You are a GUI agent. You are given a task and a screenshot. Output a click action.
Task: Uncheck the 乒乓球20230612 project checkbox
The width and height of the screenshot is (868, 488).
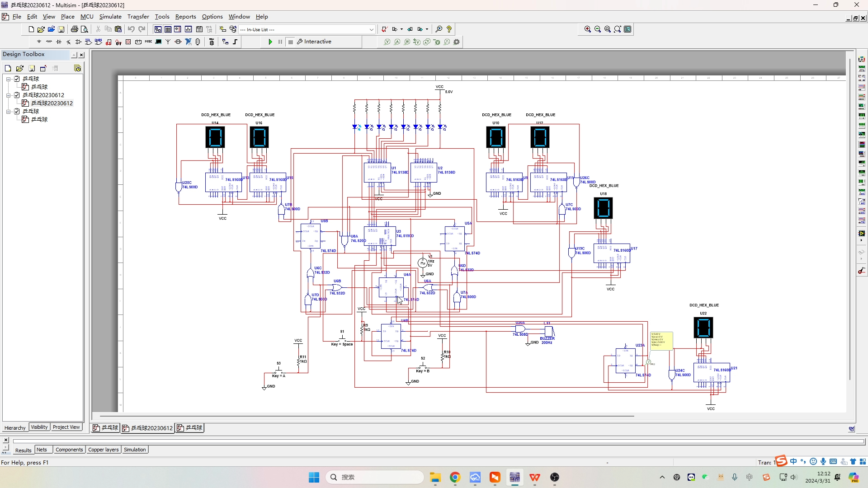(17, 95)
